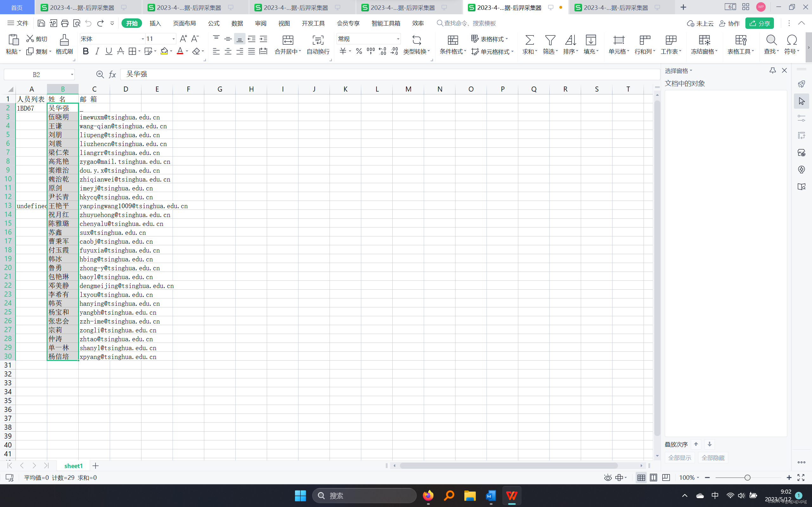Click the Filter (筛选) funnel icon

(550, 40)
